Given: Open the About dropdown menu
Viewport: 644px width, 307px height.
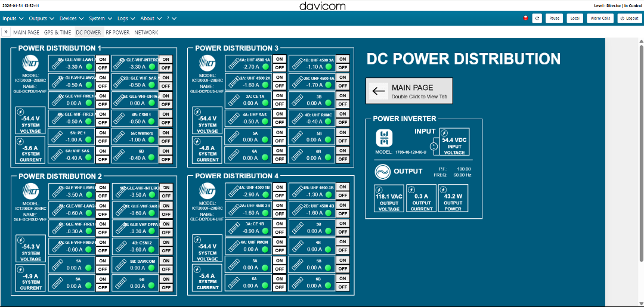Looking at the screenshot, I should point(151,18).
